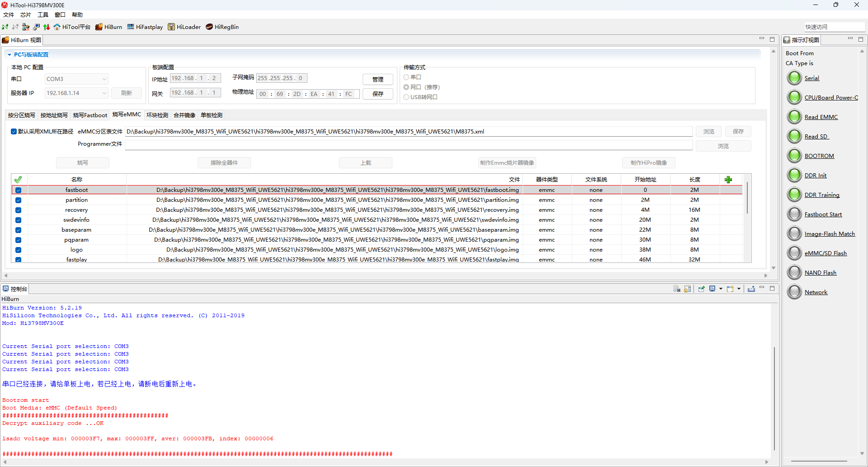Pin the console with the pin icon

701,289
